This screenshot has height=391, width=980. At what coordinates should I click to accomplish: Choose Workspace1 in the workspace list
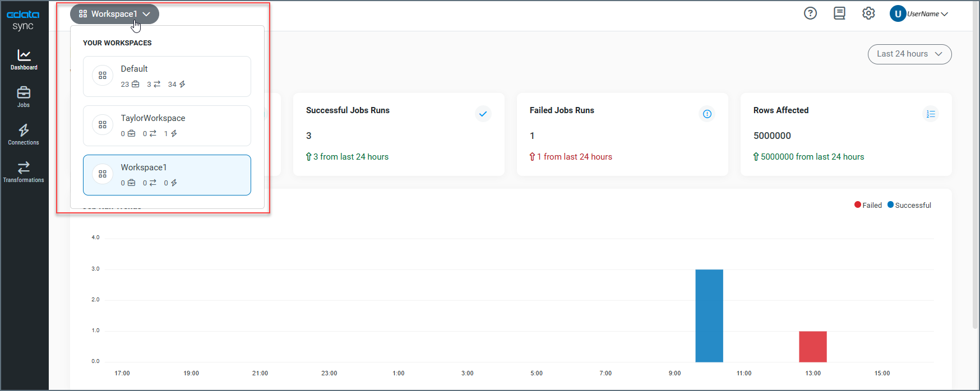pyautogui.click(x=167, y=175)
